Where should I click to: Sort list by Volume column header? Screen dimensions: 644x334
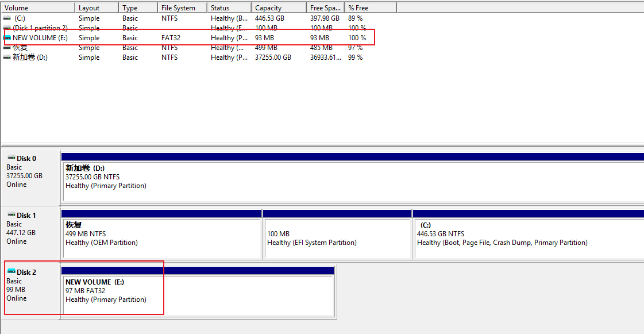(x=38, y=8)
